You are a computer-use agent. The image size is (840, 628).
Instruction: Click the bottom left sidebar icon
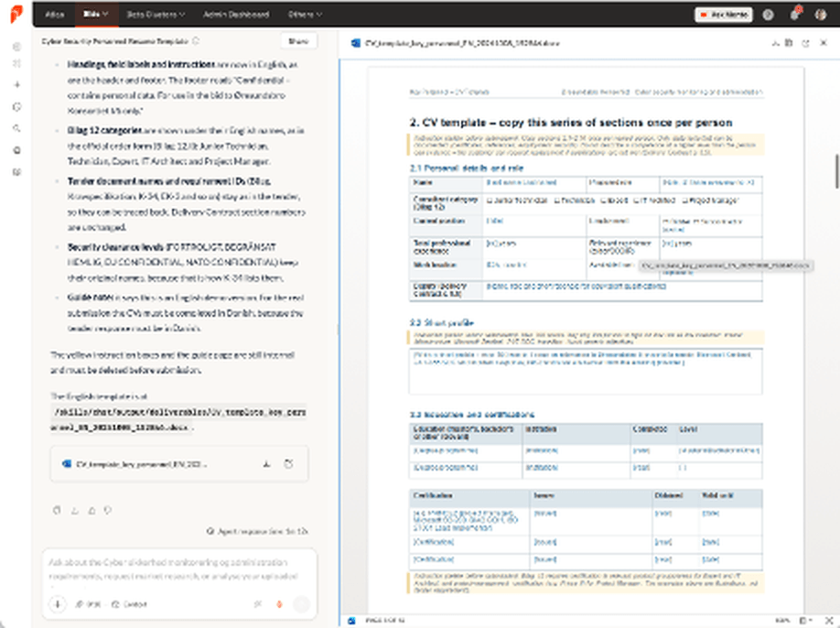16,172
